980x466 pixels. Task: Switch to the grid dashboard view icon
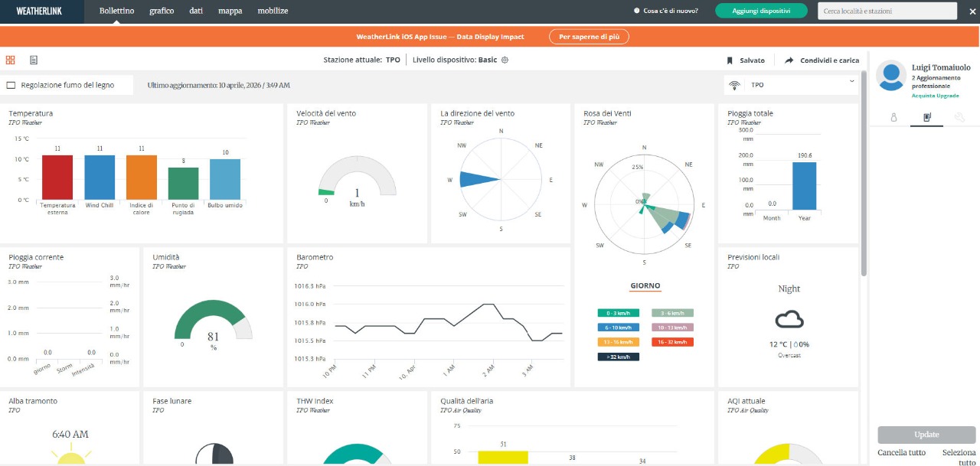(x=11, y=60)
